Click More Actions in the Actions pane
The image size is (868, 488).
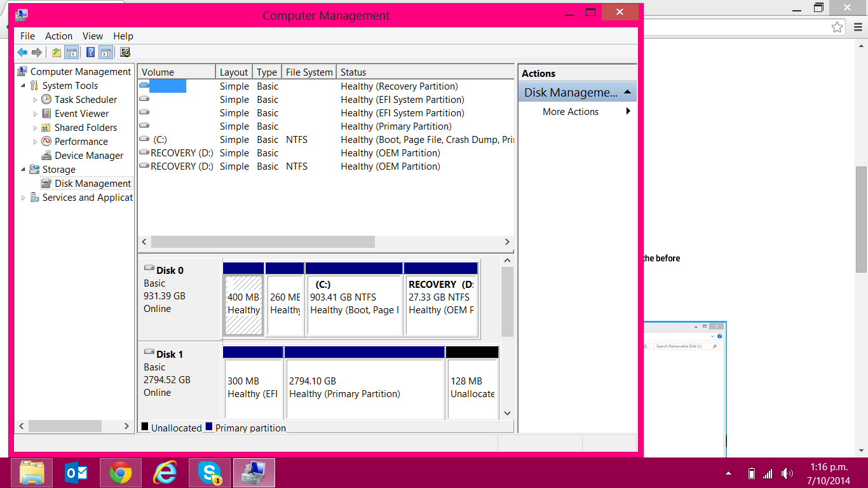570,112
